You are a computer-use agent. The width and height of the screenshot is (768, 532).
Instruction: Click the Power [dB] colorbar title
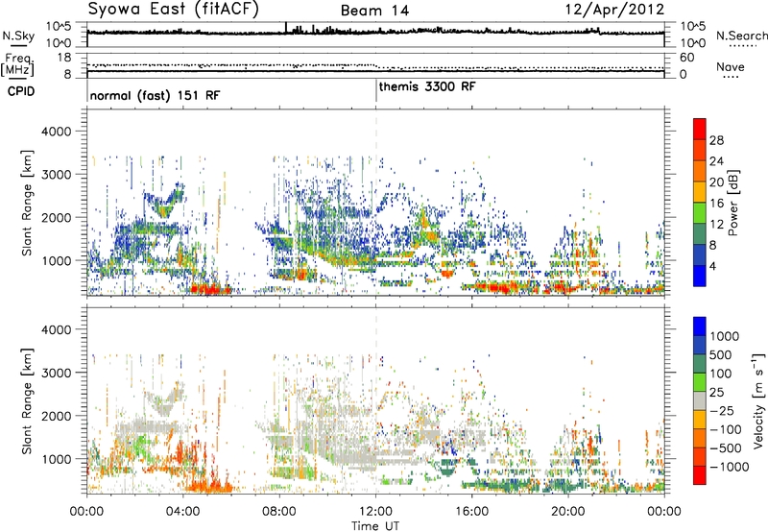point(732,203)
